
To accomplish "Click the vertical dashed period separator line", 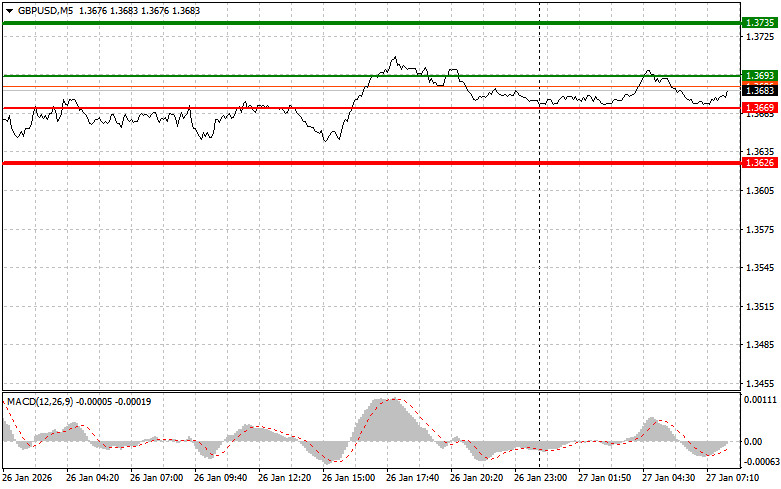I will click(540, 250).
